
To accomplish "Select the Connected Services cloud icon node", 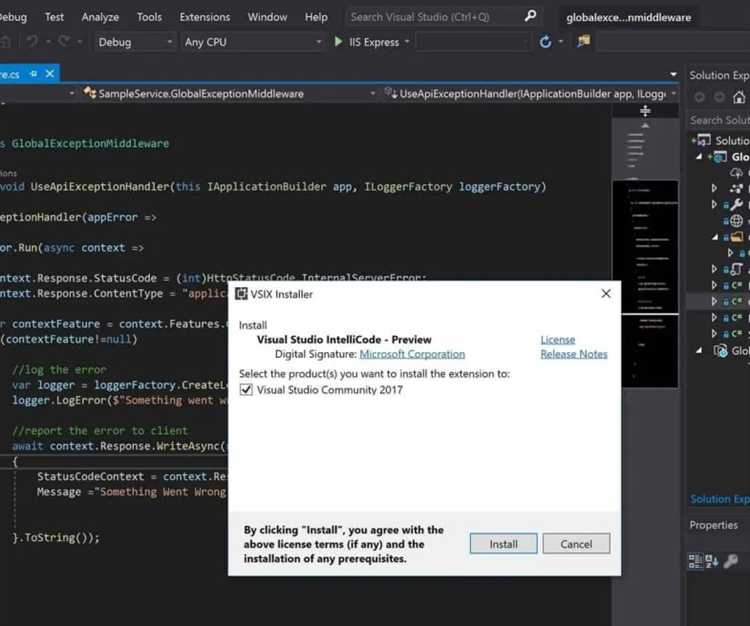I will pos(737,173).
